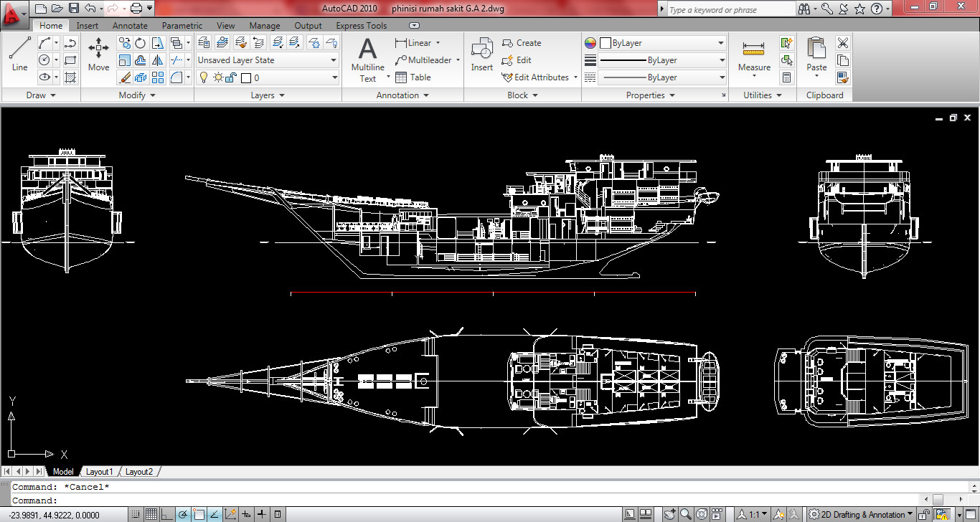980x522 pixels.
Task: Open the Layer Properties Manager
Action: click(x=206, y=42)
